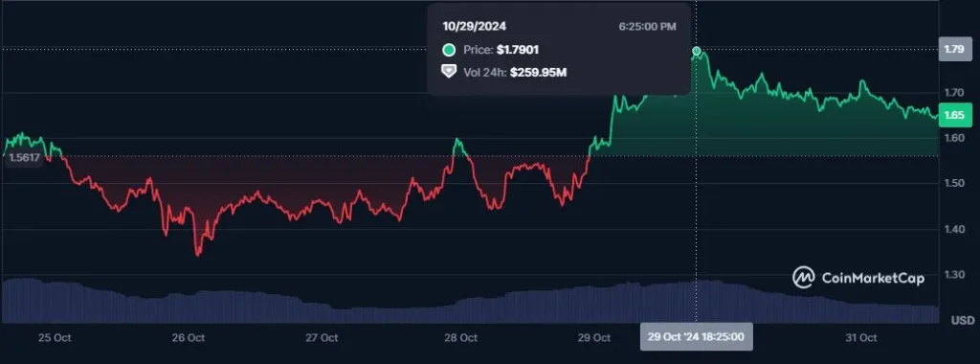Click the $259.95M volume value in tooltip
This screenshot has height=364, width=980.
538,73
